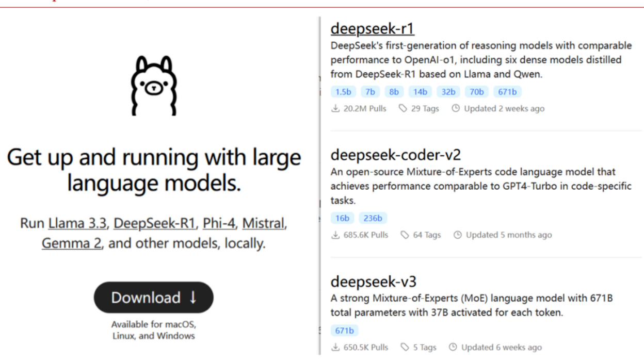Open the deepseek-r1 model page

[372, 28]
